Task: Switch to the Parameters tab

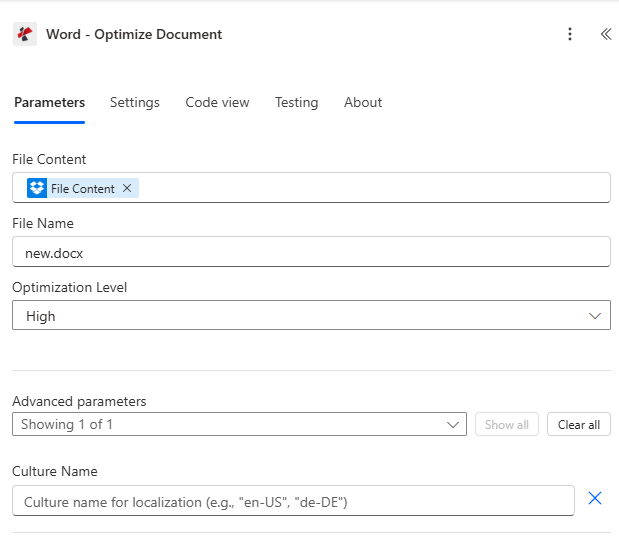Action: point(49,103)
